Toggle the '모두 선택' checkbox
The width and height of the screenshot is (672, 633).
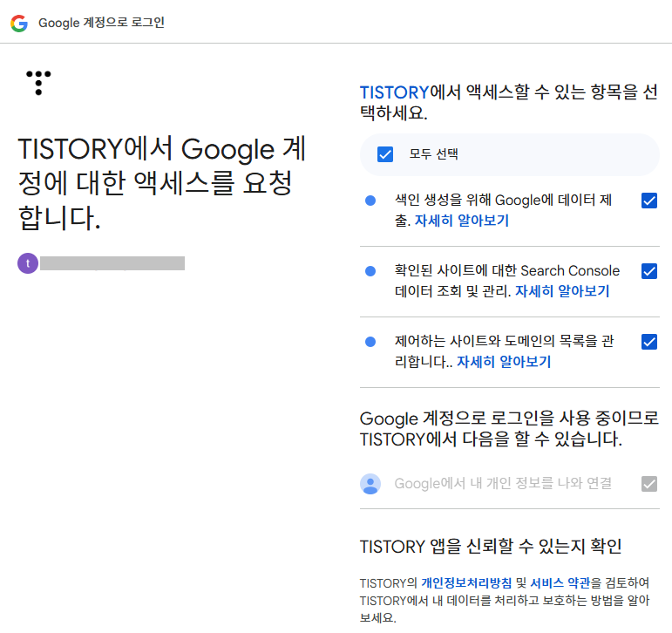click(x=385, y=154)
